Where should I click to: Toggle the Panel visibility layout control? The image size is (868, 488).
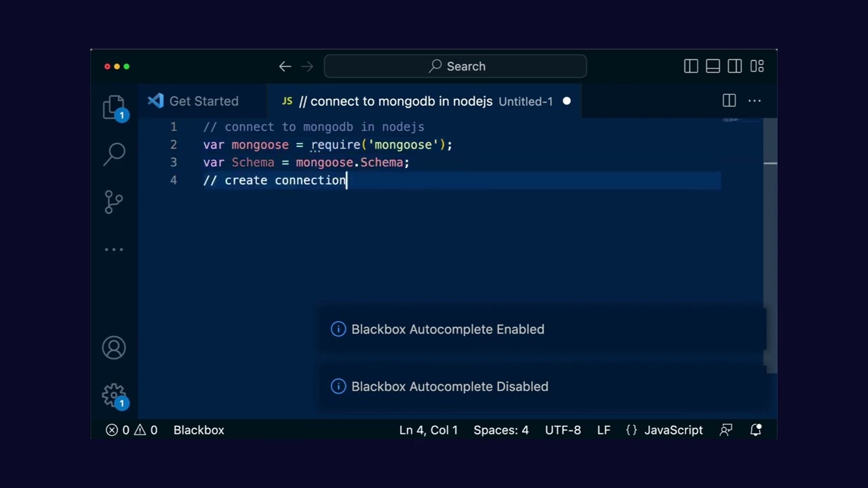tap(713, 66)
